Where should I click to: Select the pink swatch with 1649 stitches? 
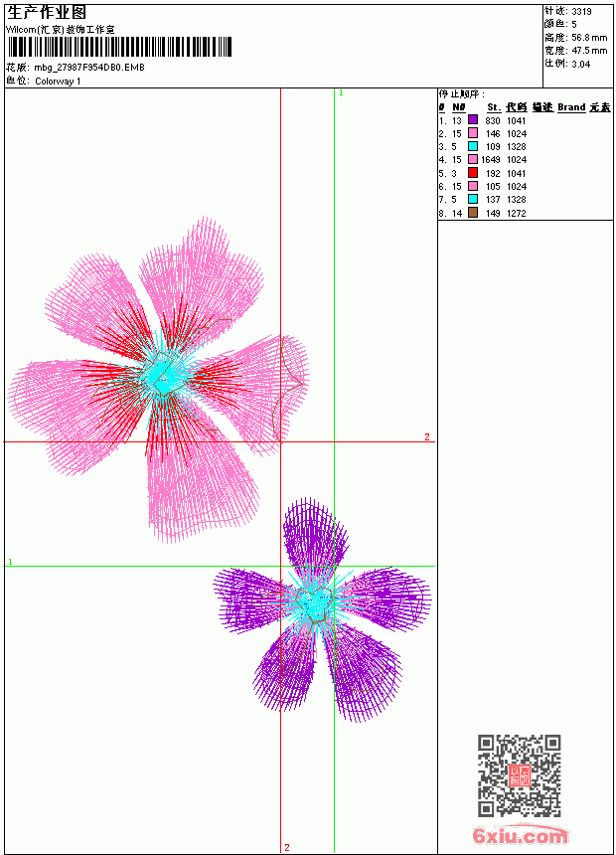473,159
